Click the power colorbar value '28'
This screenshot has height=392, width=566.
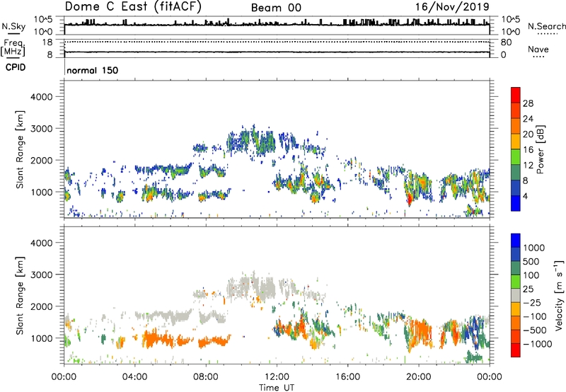528,103
